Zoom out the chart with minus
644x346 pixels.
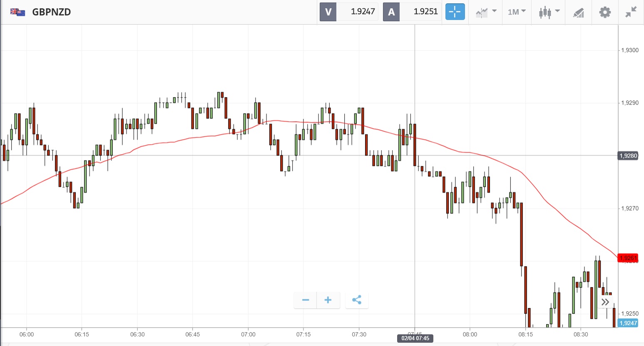tap(306, 300)
